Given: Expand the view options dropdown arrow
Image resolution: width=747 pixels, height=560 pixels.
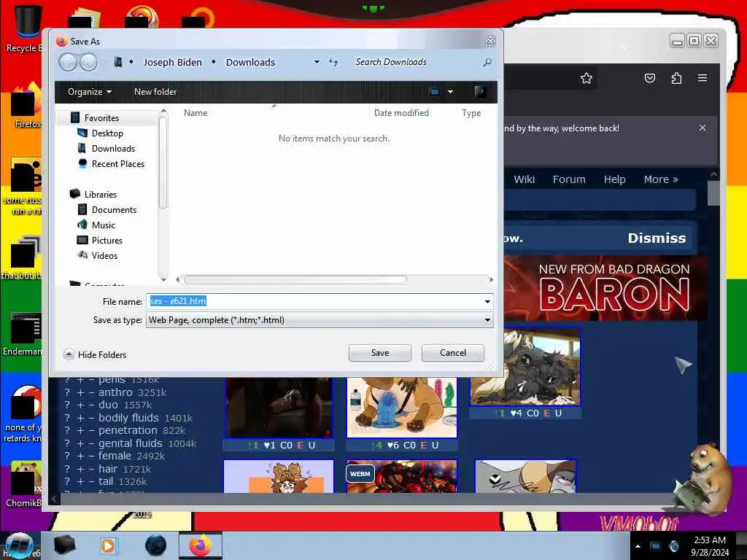Looking at the screenshot, I should [450, 92].
